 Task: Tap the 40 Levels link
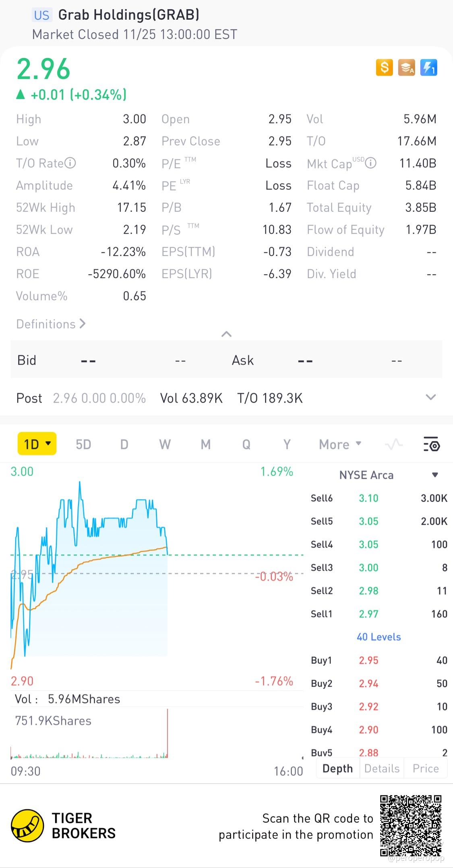(379, 637)
